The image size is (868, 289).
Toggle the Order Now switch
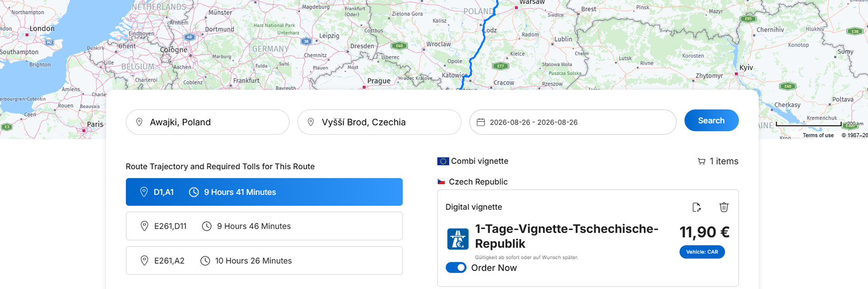[456, 268]
